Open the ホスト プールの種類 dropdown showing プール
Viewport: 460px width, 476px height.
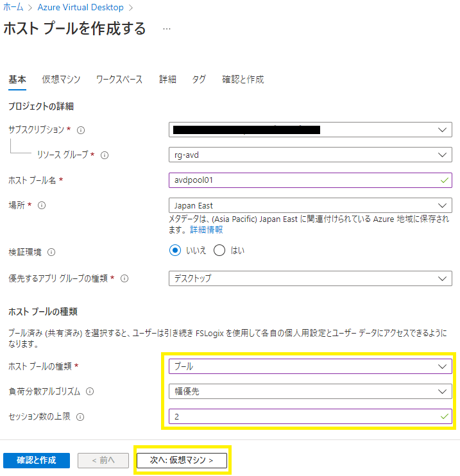point(311,366)
